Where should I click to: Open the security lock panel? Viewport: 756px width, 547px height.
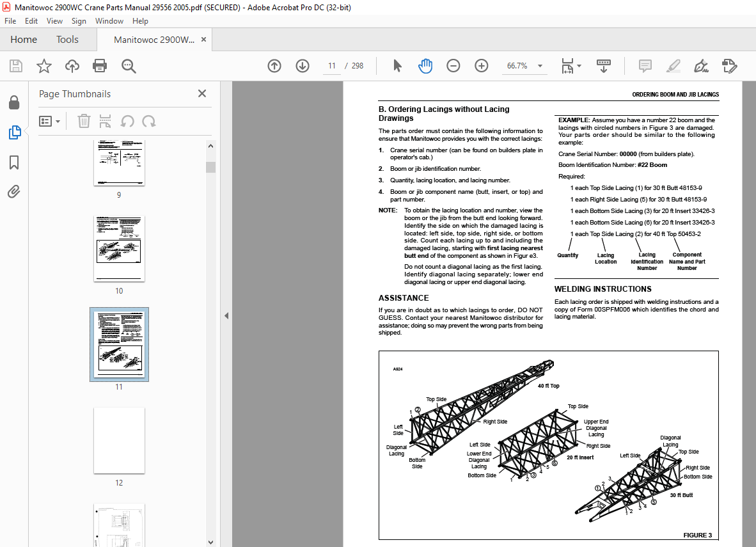(14, 102)
